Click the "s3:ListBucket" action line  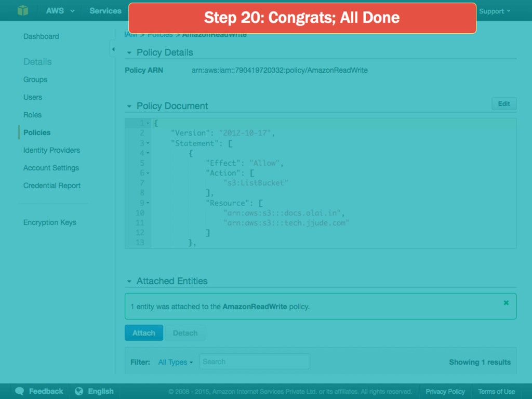click(256, 183)
